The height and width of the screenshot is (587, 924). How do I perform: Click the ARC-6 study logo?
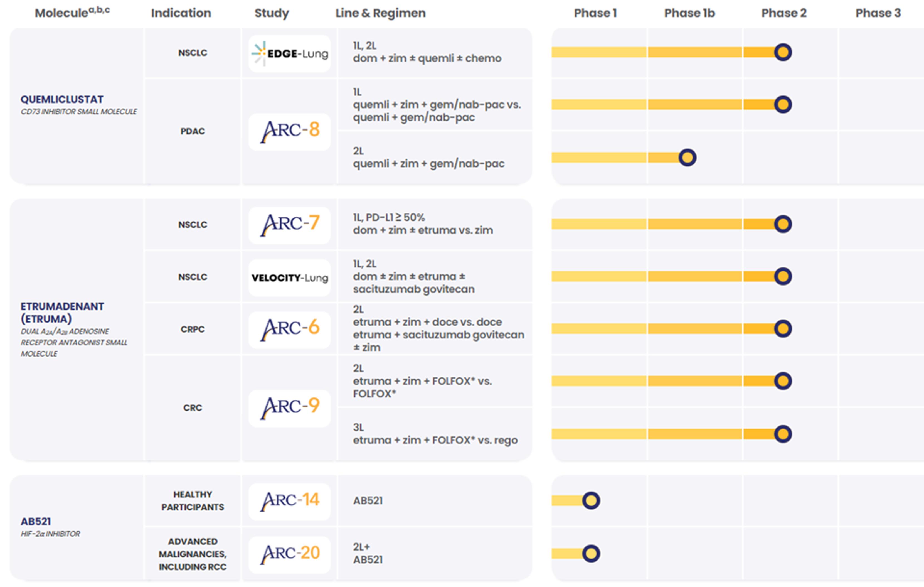pyautogui.click(x=290, y=329)
